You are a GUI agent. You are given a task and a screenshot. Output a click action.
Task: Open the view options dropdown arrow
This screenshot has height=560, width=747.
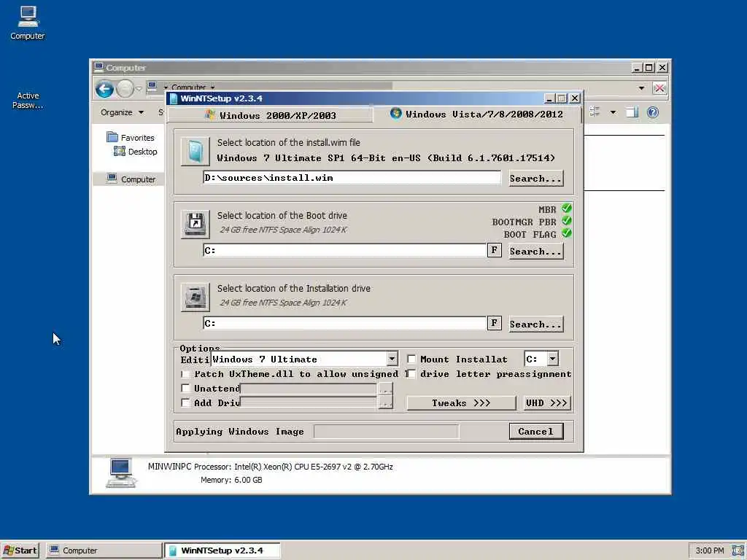(x=613, y=112)
